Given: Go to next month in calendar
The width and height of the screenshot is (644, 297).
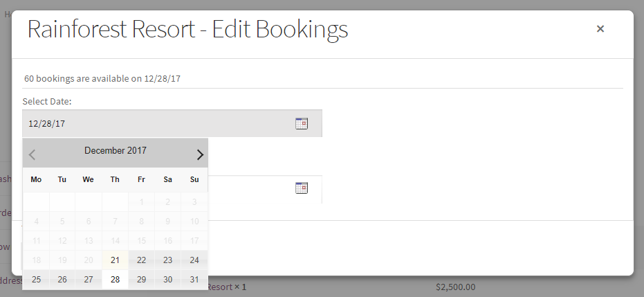Looking at the screenshot, I should tap(199, 154).
